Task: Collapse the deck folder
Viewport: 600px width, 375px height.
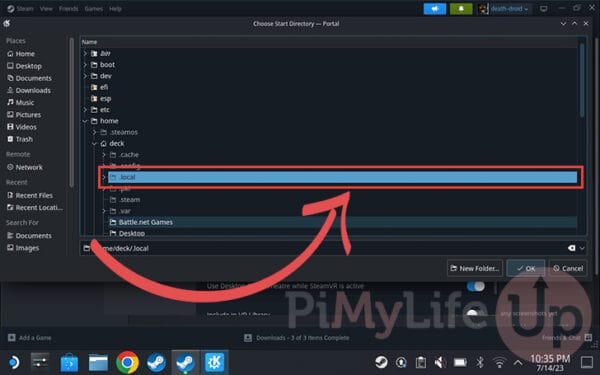Action: (95, 144)
